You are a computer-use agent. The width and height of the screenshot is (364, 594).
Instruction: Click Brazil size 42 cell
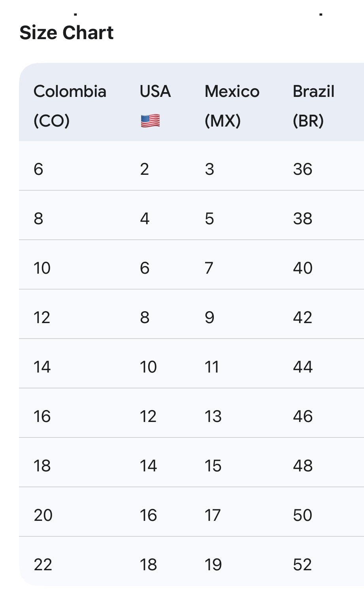(303, 318)
